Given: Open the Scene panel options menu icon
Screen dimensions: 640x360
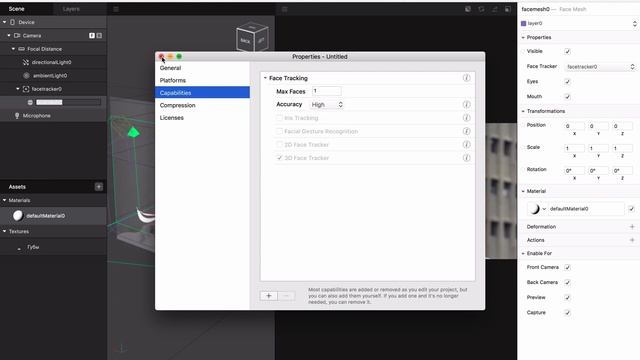Looking at the screenshot, I should pyautogui.click(x=116, y=9).
